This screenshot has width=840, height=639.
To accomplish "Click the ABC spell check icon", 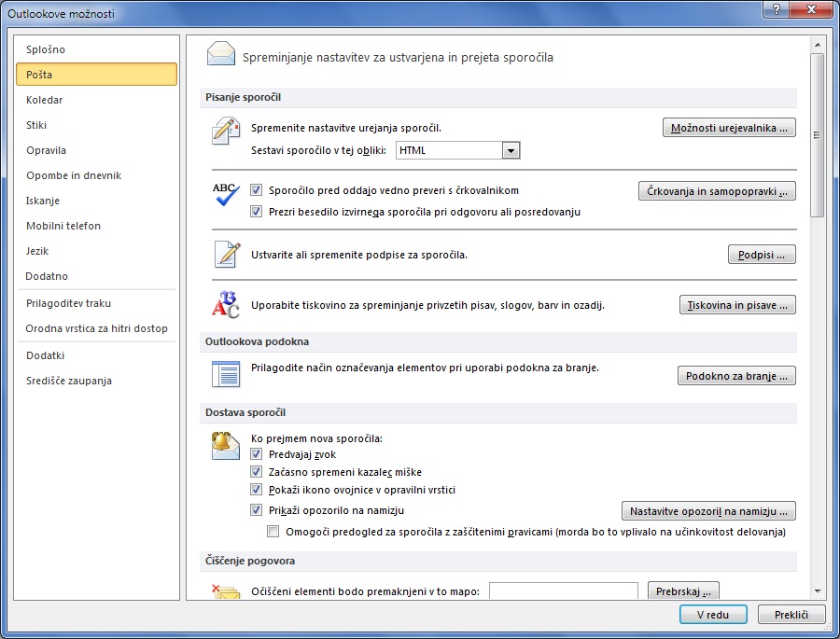I will click(x=226, y=194).
